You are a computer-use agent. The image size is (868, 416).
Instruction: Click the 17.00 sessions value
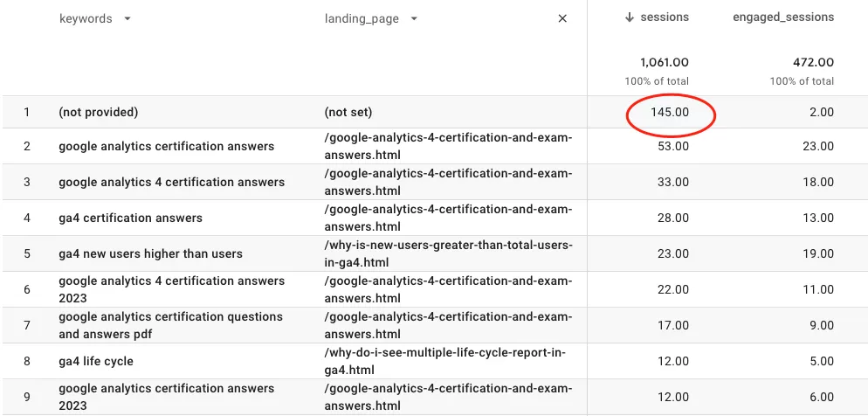(673, 325)
